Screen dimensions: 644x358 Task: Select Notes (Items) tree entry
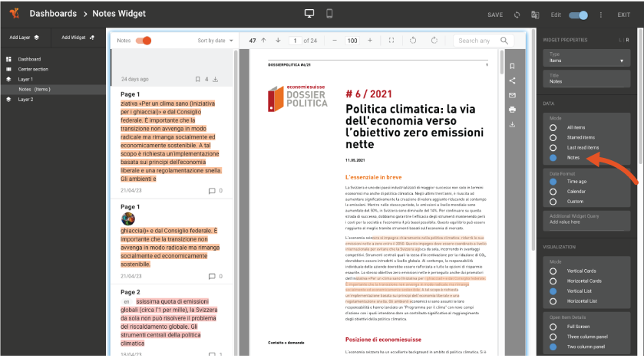pyautogui.click(x=53, y=90)
